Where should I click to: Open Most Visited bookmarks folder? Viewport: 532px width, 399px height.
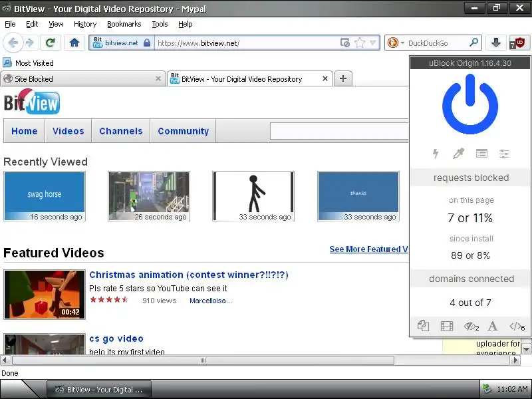coord(28,63)
